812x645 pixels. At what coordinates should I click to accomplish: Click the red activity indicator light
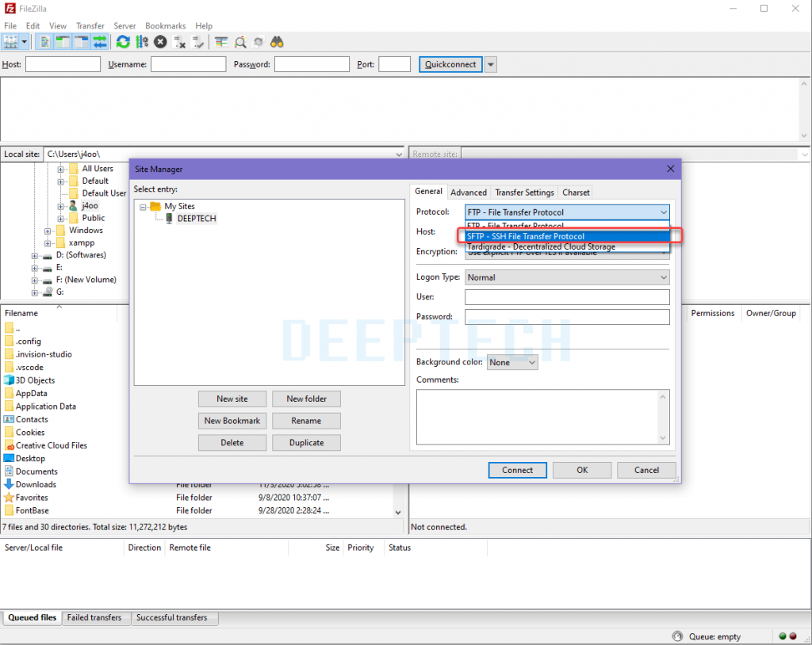793,636
